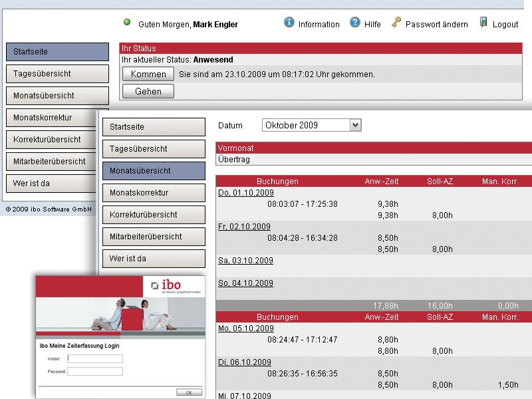Viewport: 532px width, 399px height.
Task: Click into the Passwort login field
Action: point(95,372)
